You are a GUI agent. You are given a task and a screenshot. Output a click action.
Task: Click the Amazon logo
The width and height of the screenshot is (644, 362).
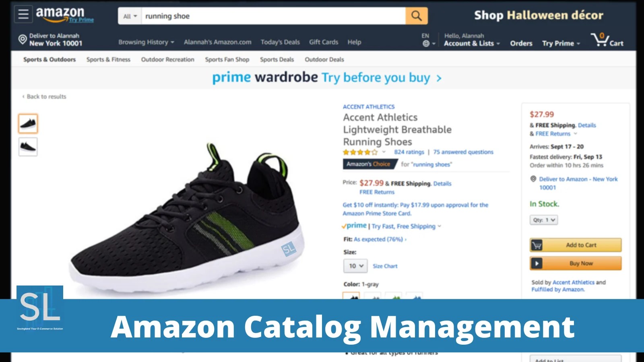click(x=64, y=14)
